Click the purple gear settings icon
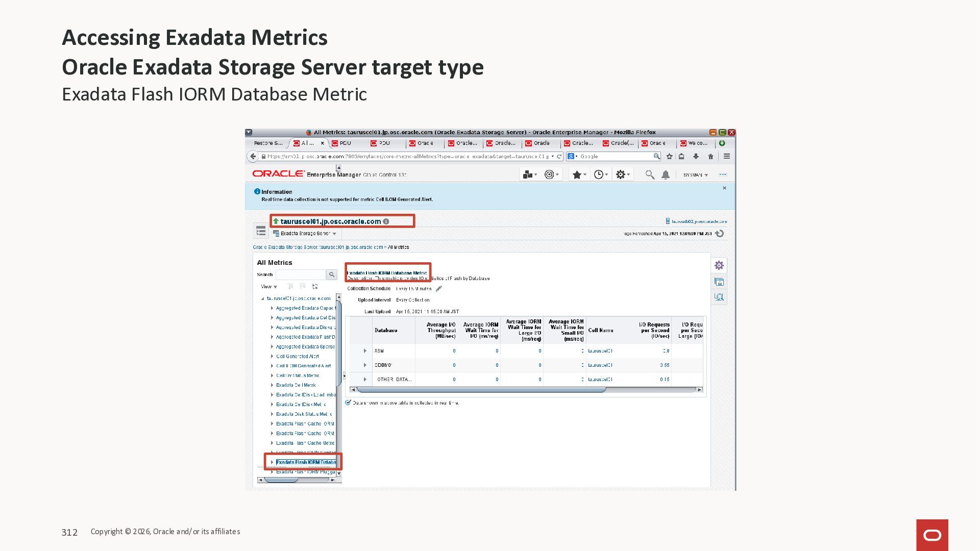Viewport: 980px width, 551px height. (x=719, y=265)
